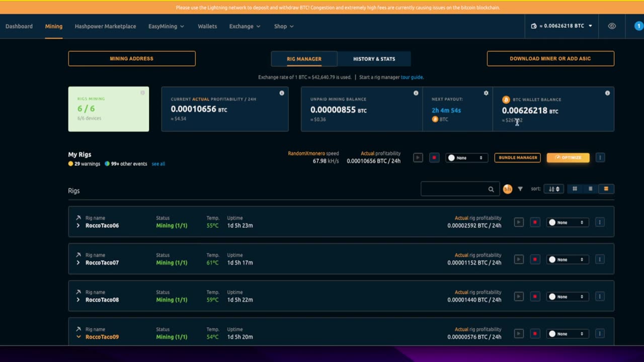The image size is (644, 362).
Task: Stop mining on RoccoTaco09
Action: click(535, 334)
